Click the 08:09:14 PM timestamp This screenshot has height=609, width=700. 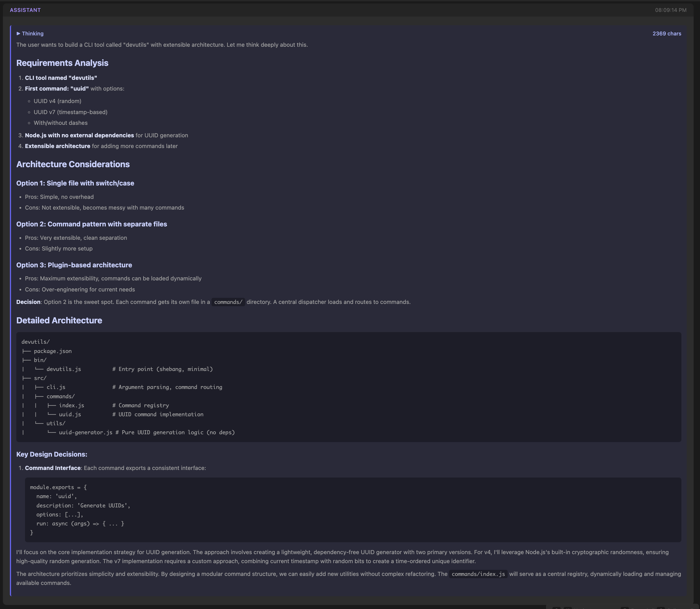(x=670, y=10)
